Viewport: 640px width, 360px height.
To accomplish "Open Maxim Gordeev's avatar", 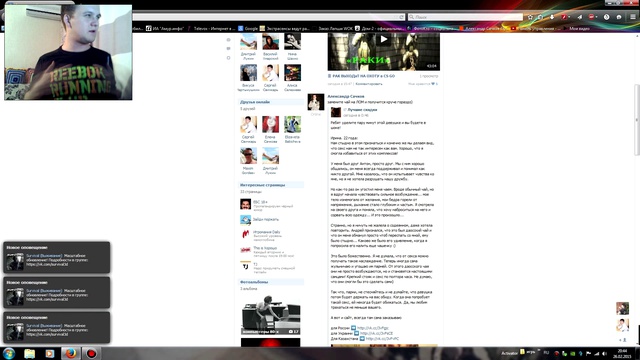I will [x=248, y=156].
